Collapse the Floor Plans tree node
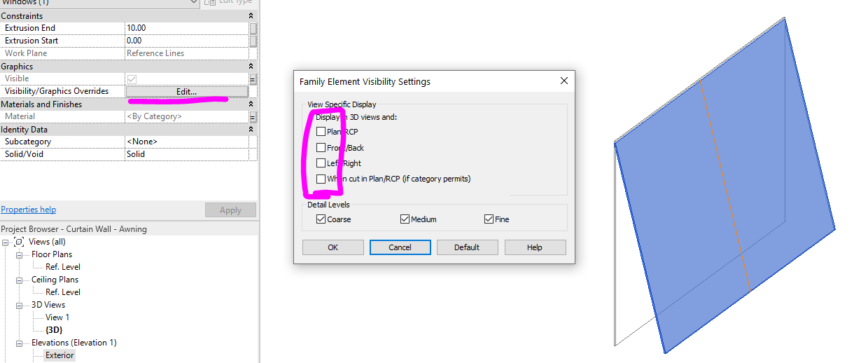The width and height of the screenshot is (868, 363). tap(20, 254)
